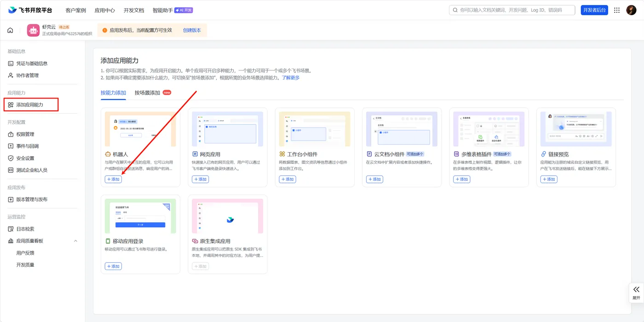Click 可添加多个 tag on 多维表格插件
Image resolution: width=644 pixels, height=322 pixels.
(502, 154)
